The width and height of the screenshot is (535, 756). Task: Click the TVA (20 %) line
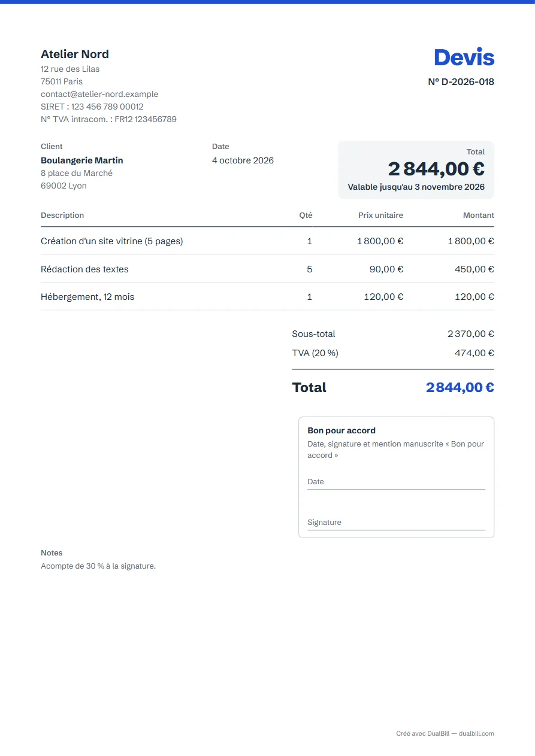point(393,353)
